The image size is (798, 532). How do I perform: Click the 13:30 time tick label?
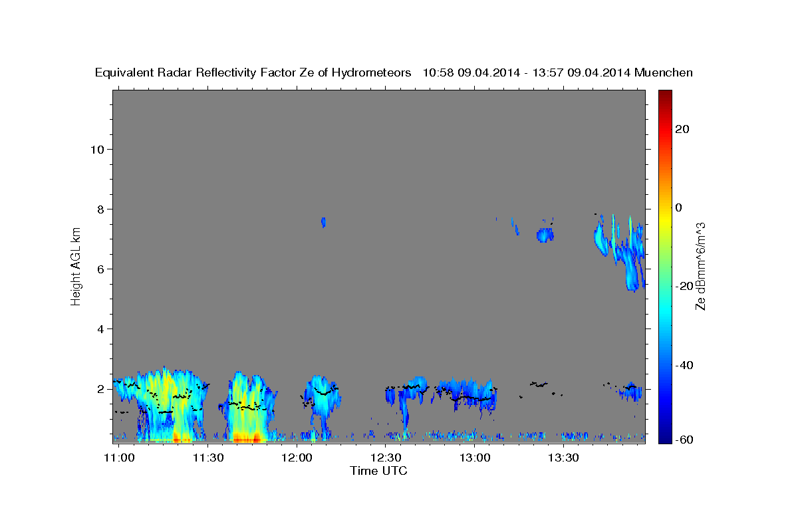click(564, 458)
